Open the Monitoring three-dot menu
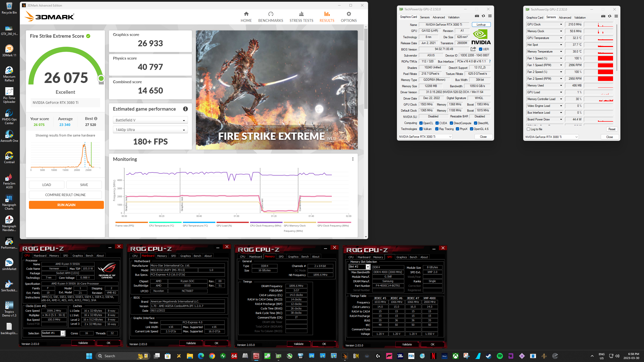This screenshot has height=362, width=644. click(x=353, y=159)
